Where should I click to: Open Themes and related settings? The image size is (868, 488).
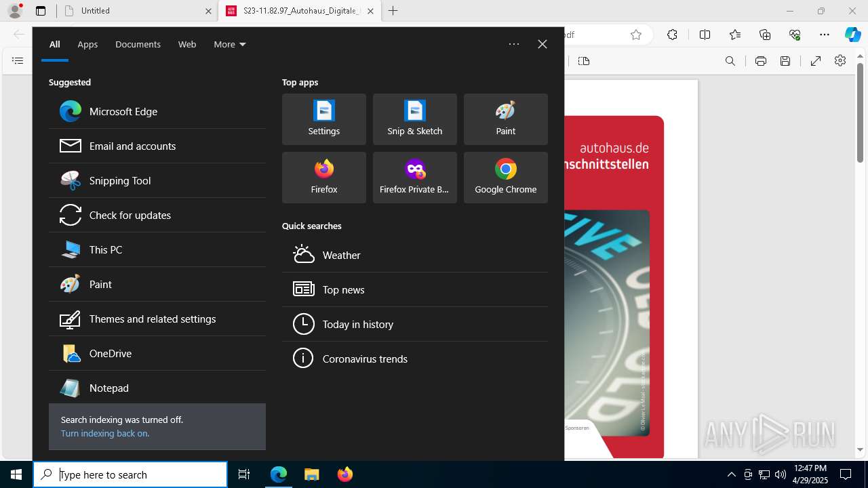point(157,319)
